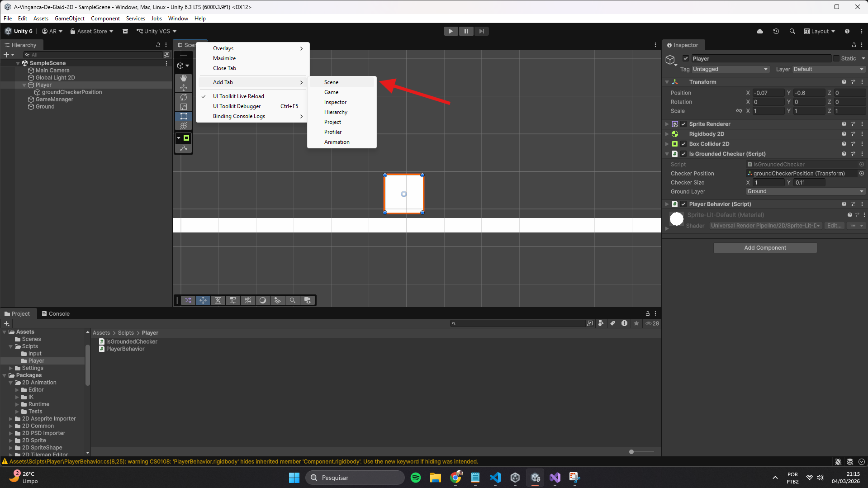The image size is (868, 488).
Task: Disable the Box Collider 2D component checkbox
Action: point(683,144)
